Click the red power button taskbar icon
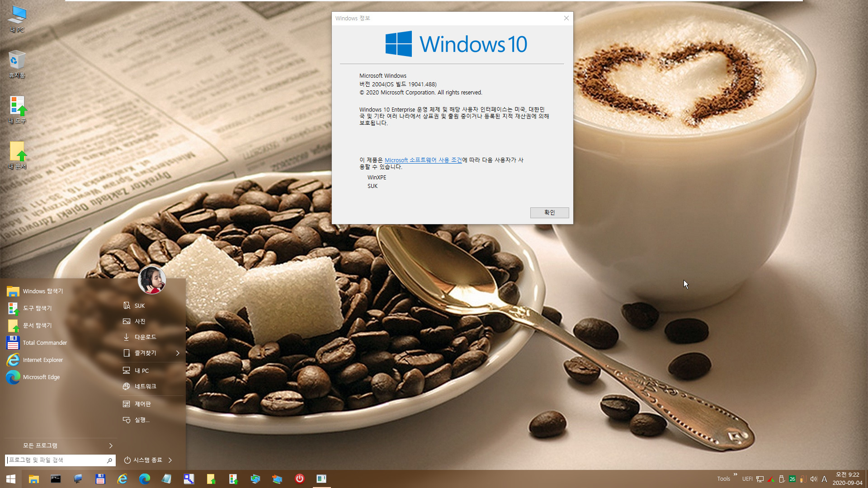 pyautogui.click(x=299, y=479)
